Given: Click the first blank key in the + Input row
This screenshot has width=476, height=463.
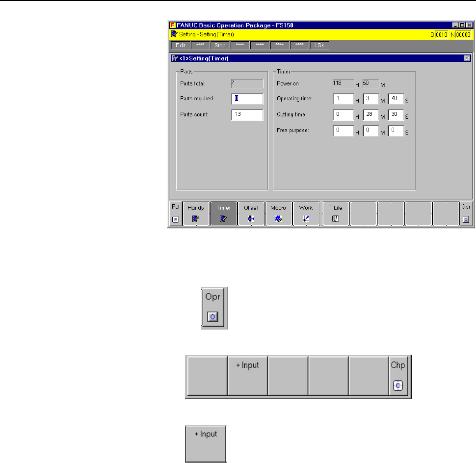Looking at the screenshot, I should coord(208,376).
